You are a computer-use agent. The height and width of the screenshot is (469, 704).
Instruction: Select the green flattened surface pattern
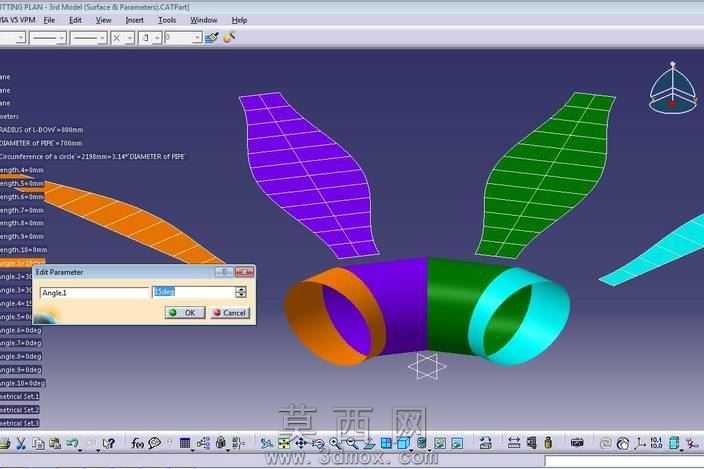546,175
